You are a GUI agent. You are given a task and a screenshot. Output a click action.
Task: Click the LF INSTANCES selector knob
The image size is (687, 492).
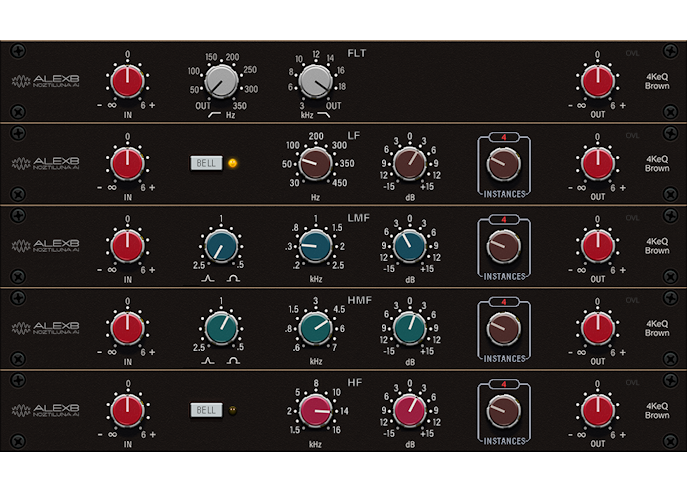point(503,163)
